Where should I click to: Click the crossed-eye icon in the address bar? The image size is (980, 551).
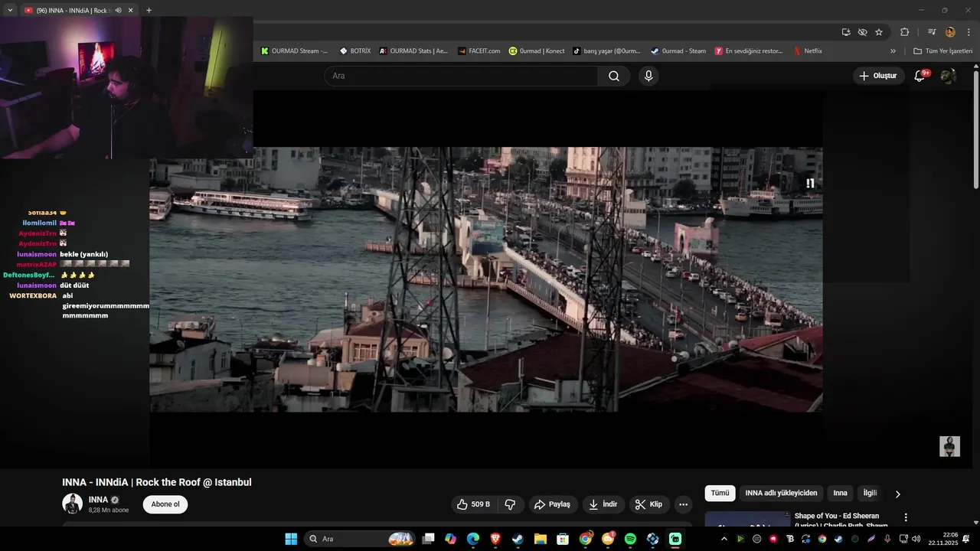(x=863, y=32)
